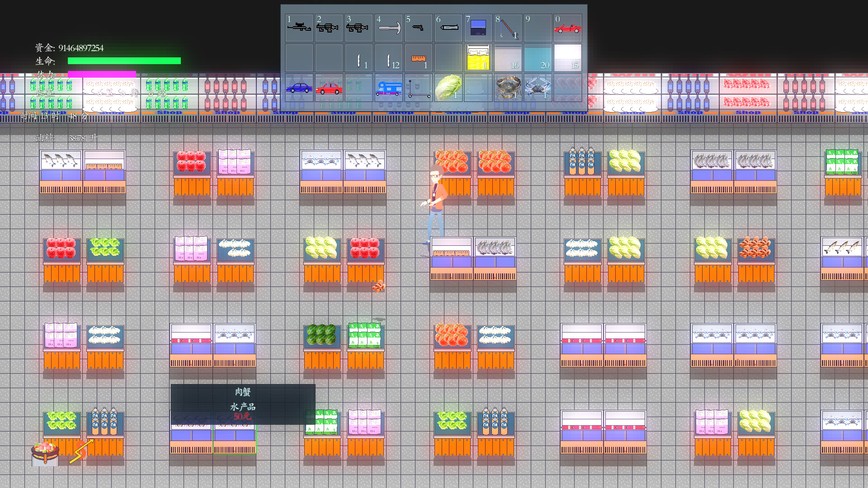The width and height of the screenshot is (868, 488).
Task: Click the napa cabbage inventory item
Action: 448,88
